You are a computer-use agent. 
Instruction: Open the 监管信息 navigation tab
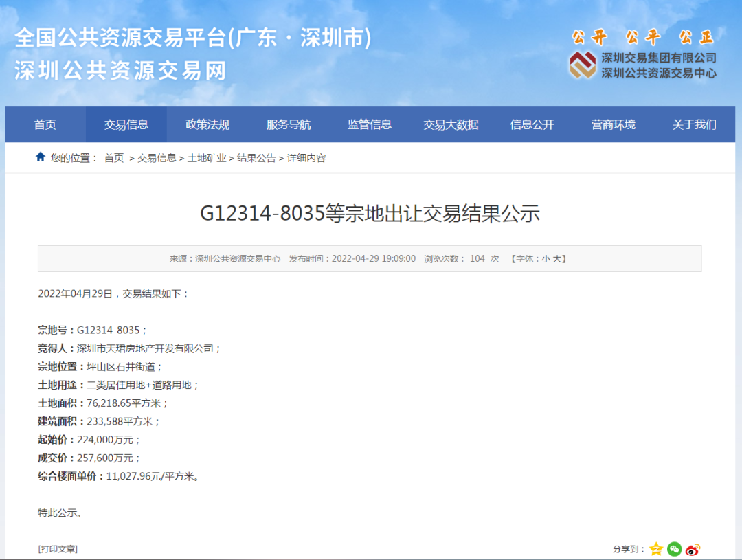coord(370,124)
